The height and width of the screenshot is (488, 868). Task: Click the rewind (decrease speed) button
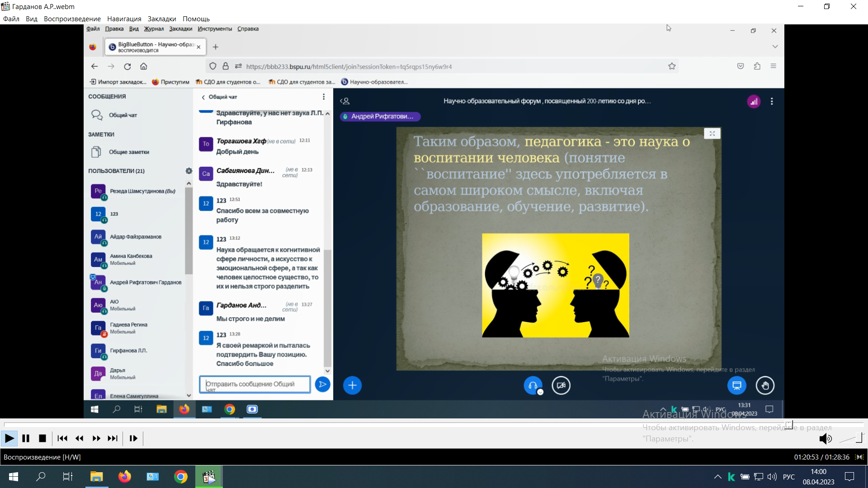80,438
